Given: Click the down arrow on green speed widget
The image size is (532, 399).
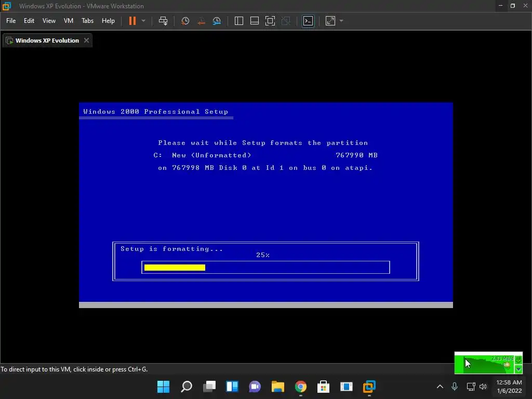Looking at the screenshot, I should pyautogui.click(x=518, y=369).
